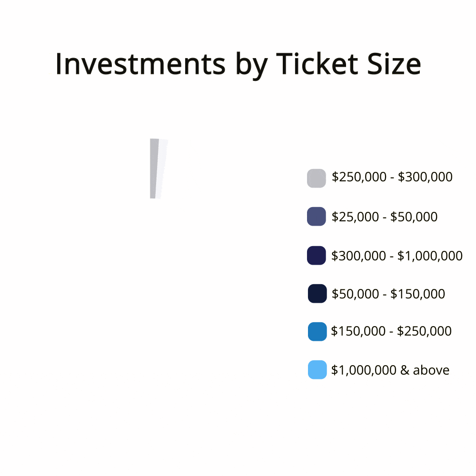The width and height of the screenshot is (476, 476).
Task: Click the gray pie slice in the chart
Action: coord(153,169)
